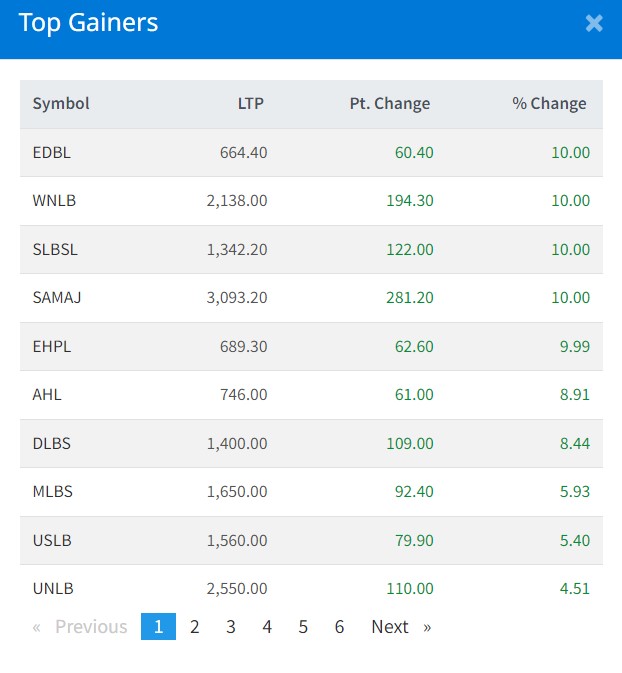Sort by % Change column header
This screenshot has width=622, height=673.
549,103
